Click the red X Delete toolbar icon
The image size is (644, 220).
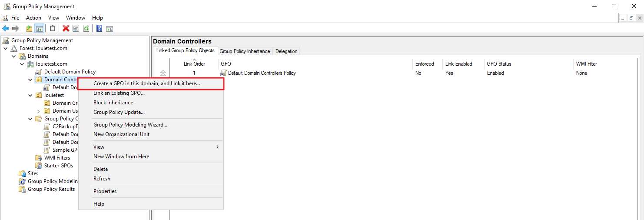point(66,28)
